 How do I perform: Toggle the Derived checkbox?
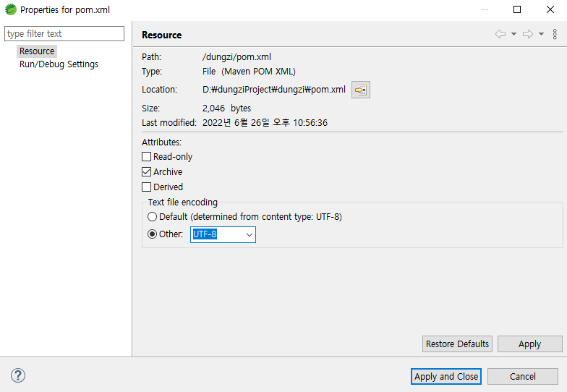point(146,187)
